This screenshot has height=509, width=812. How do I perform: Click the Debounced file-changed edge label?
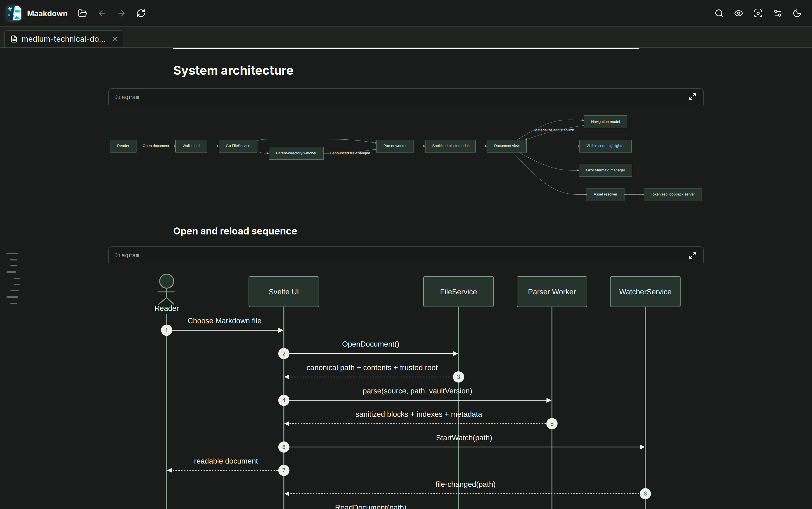click(x=350, y=153)
